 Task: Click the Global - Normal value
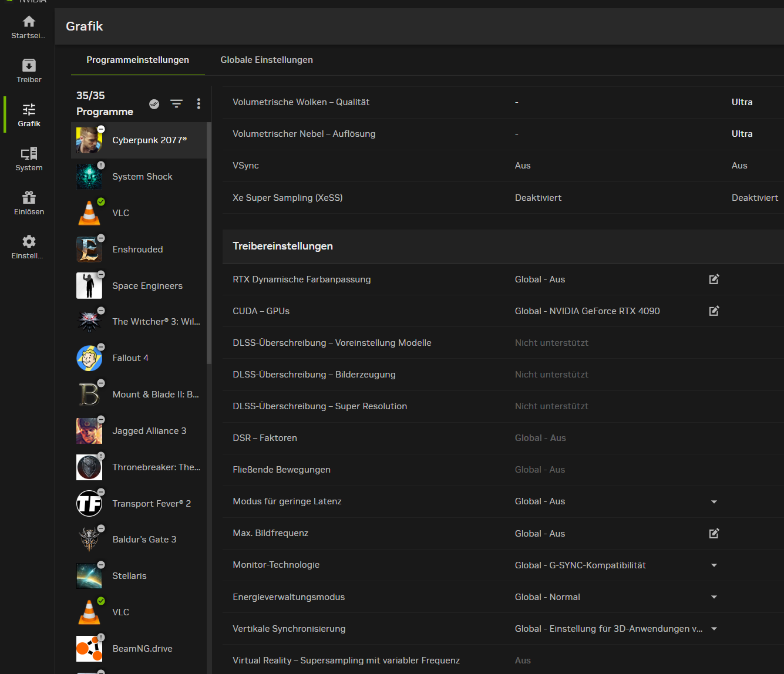pyautogui.click(x=547, y=597)
